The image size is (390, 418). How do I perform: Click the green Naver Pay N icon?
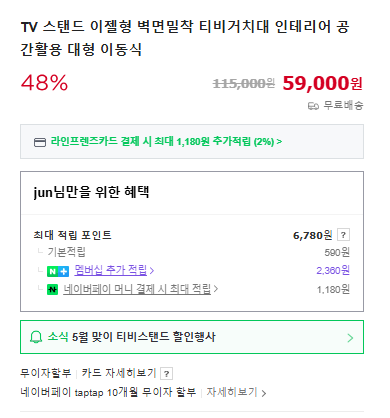pos(52,289)
